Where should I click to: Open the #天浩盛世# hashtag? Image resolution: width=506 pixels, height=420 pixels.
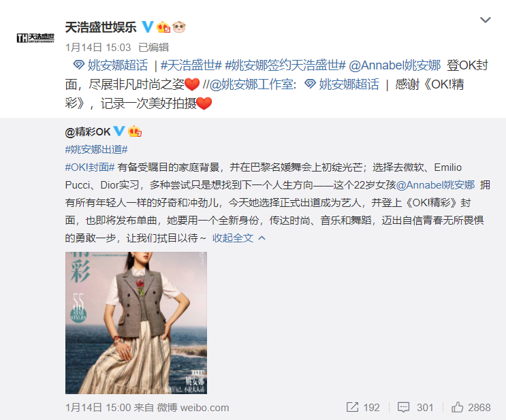point(191,65)
